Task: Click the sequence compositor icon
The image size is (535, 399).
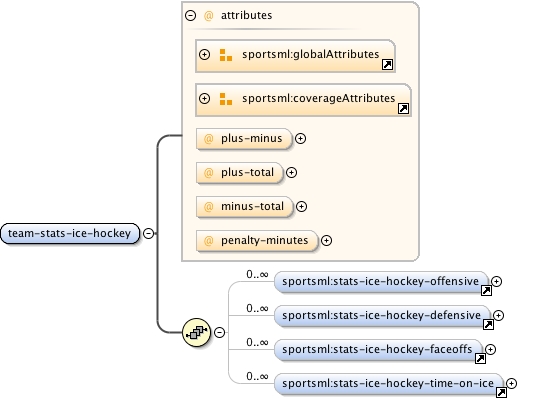Action: pos(196,332)
